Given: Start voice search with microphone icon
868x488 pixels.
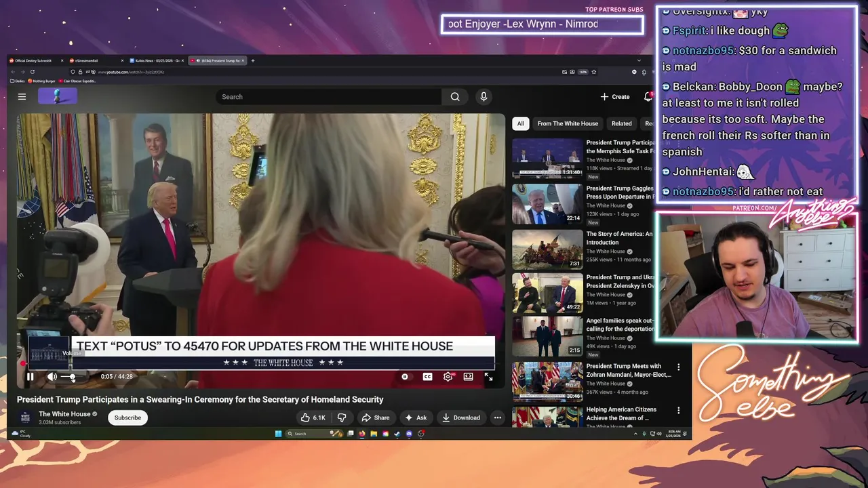Looking at the screenshot, I should coord(484,97).
